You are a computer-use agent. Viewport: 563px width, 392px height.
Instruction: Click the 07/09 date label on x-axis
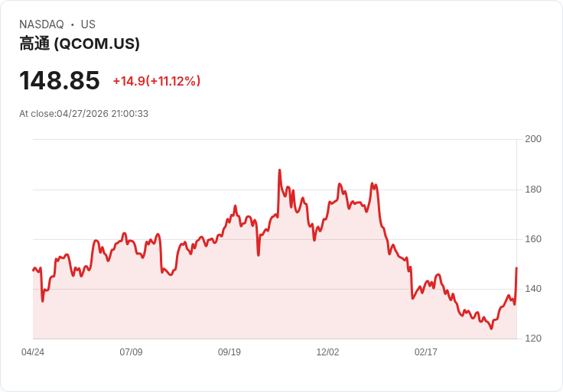coord(131,352)
